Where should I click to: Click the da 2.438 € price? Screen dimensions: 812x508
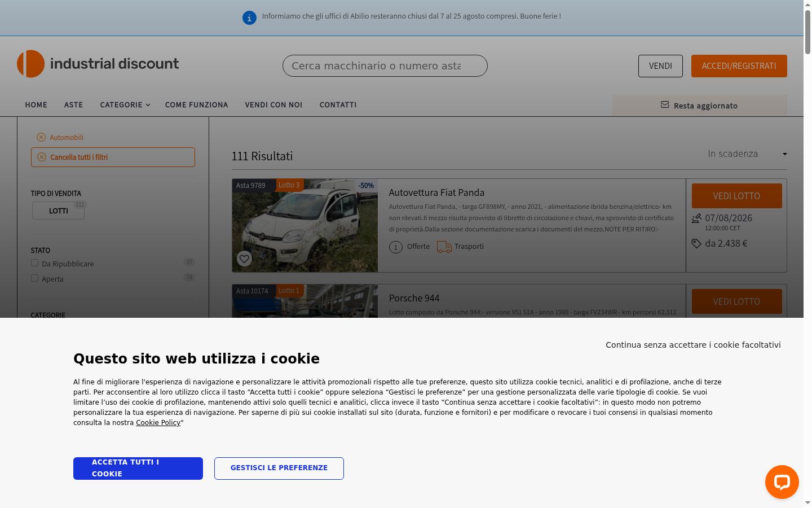[x=726, y=244]
